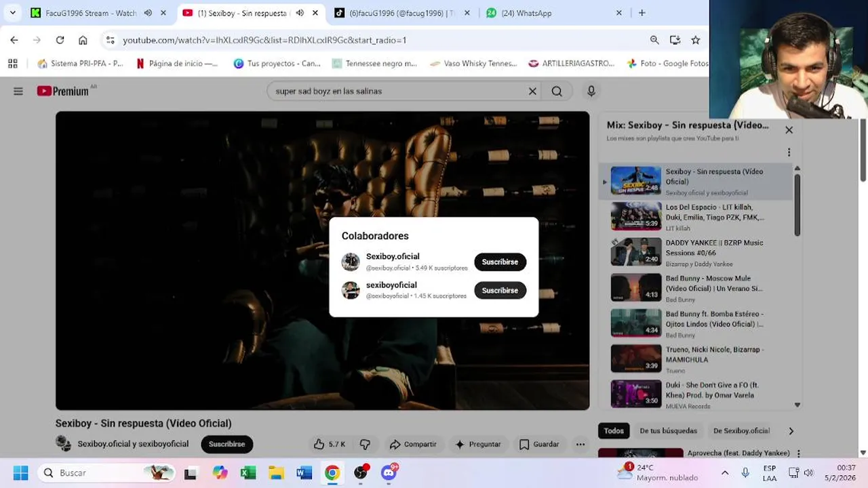Subscribe using button below video title
This screenshot has width=868, height=488.
coord(226,444)
